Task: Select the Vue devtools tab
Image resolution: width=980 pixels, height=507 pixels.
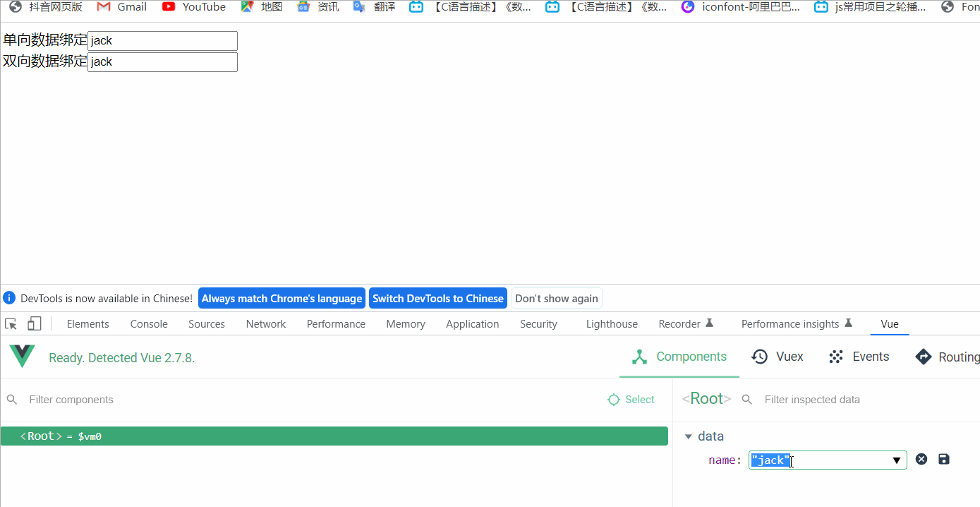Action: click(890, 324)
